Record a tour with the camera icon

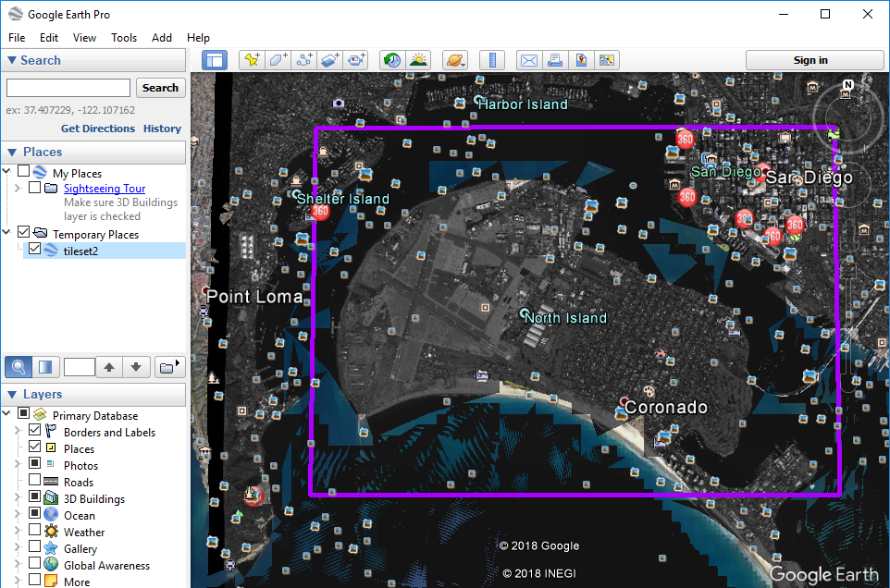click(356, 60)
